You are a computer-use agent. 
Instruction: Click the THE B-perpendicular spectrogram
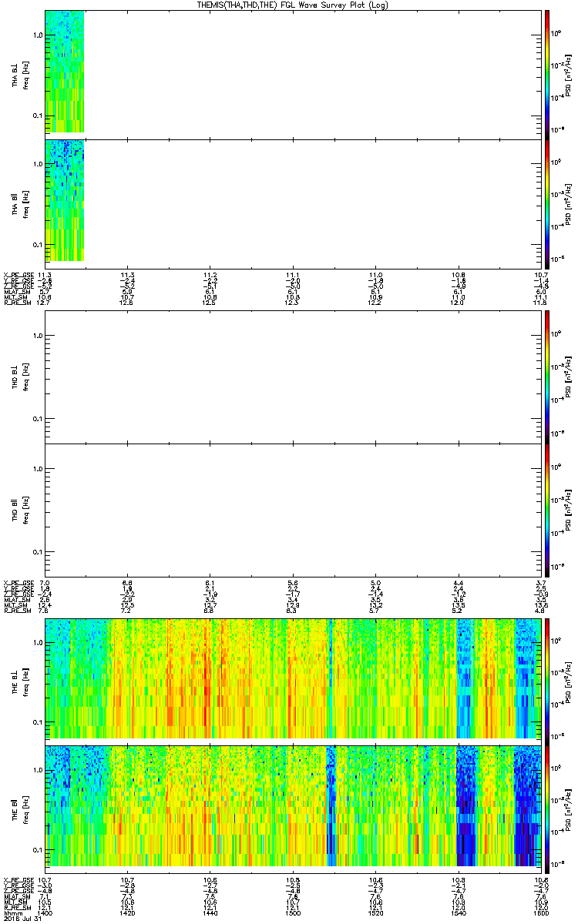(x=293, y=678)
